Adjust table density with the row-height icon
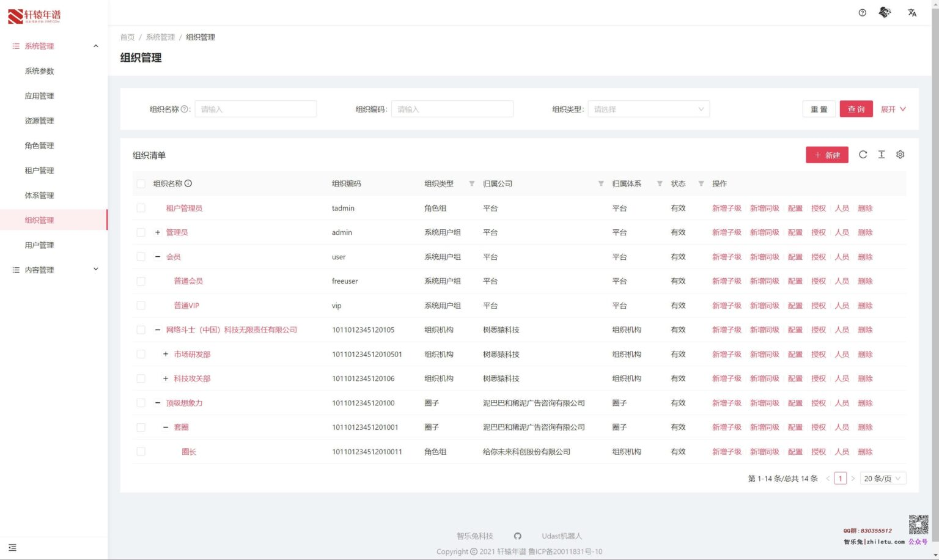The height and width of the screenshot is (560, 939). click(882, 155)
